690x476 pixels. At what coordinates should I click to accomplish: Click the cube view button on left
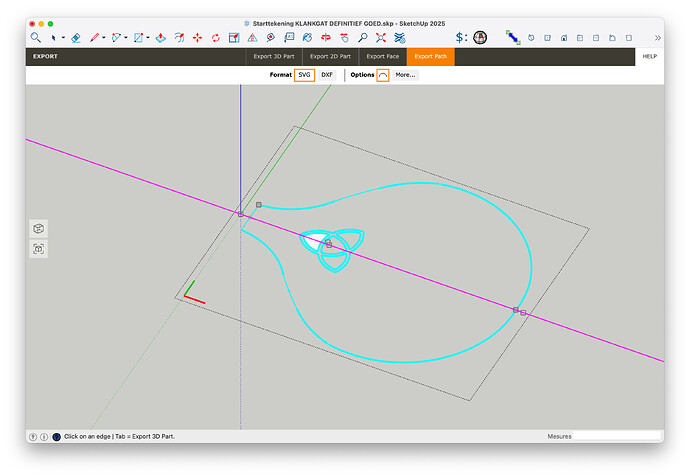[38, 229]
